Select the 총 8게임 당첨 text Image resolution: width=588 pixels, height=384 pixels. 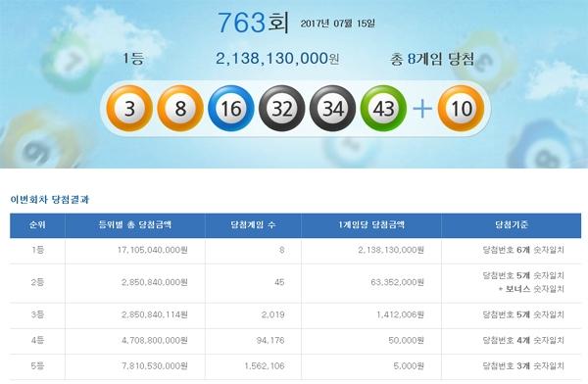click(x=432, y=59)
